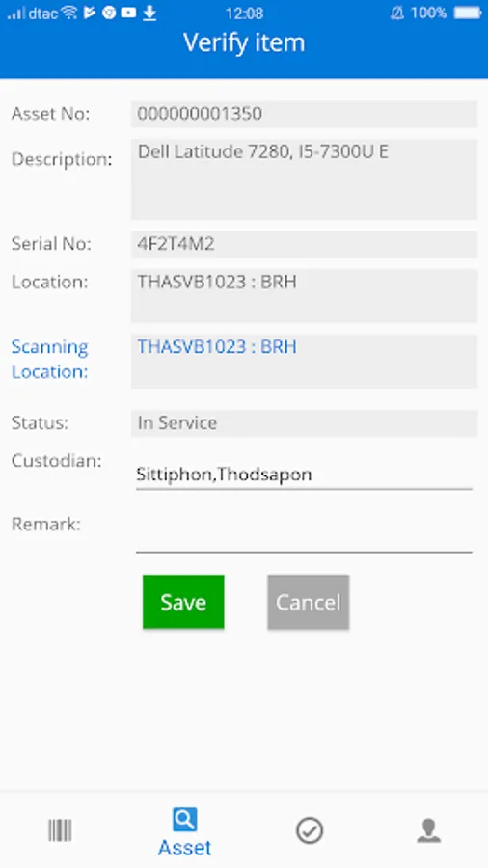Open the barcode scanner tab icon
Screen dimensions: 488x868
60,830
